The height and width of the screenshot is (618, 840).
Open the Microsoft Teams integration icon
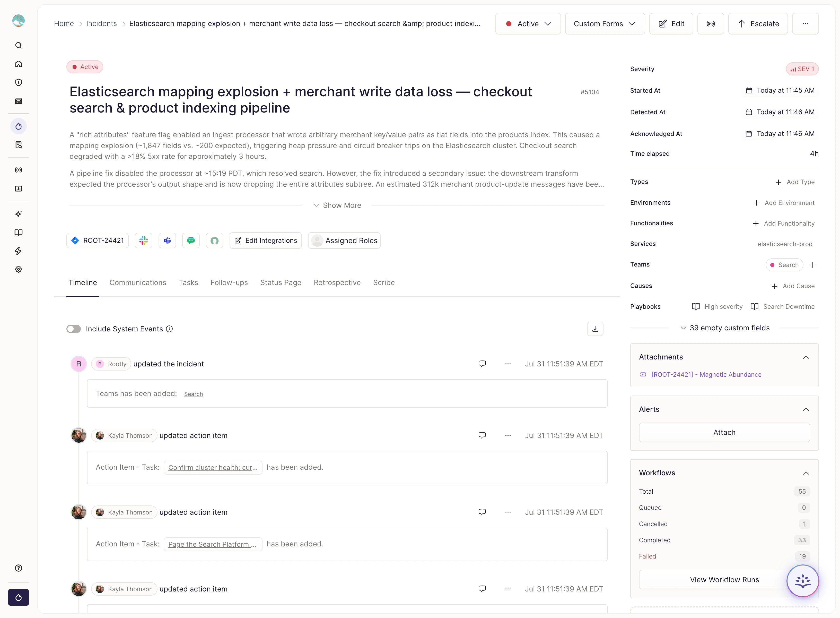click(x=167, y=241)
